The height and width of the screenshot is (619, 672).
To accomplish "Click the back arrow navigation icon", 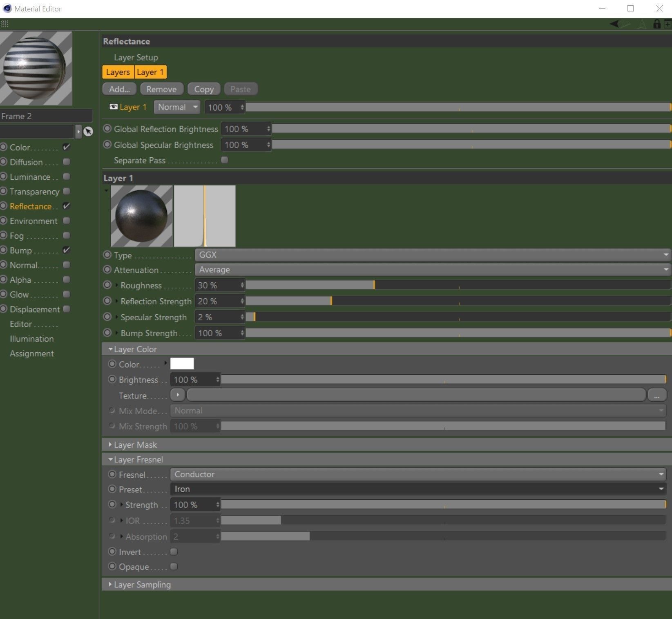I will pos(614,24).
